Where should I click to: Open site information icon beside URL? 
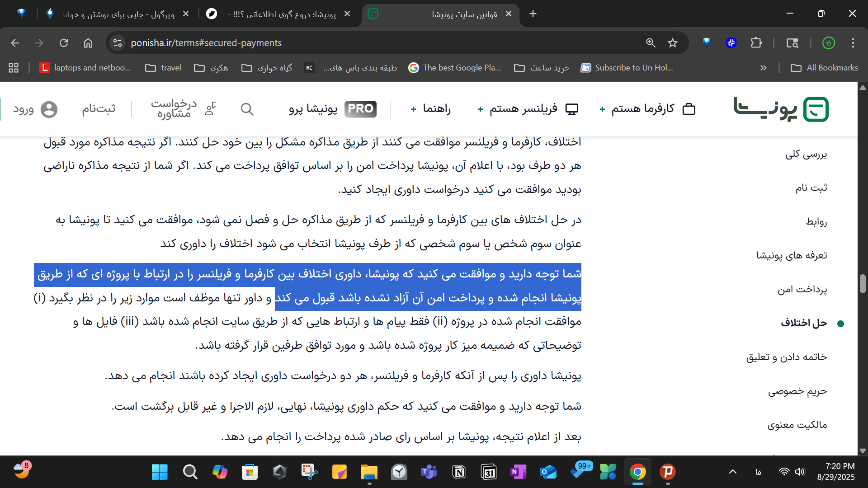(118, 43)
